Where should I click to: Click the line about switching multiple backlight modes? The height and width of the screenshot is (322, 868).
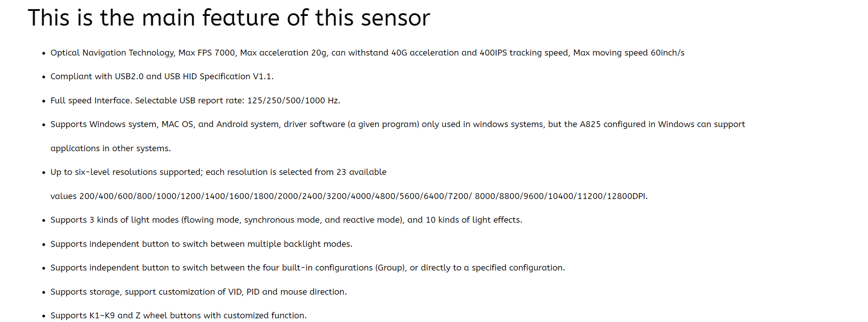tap(201, 244)
